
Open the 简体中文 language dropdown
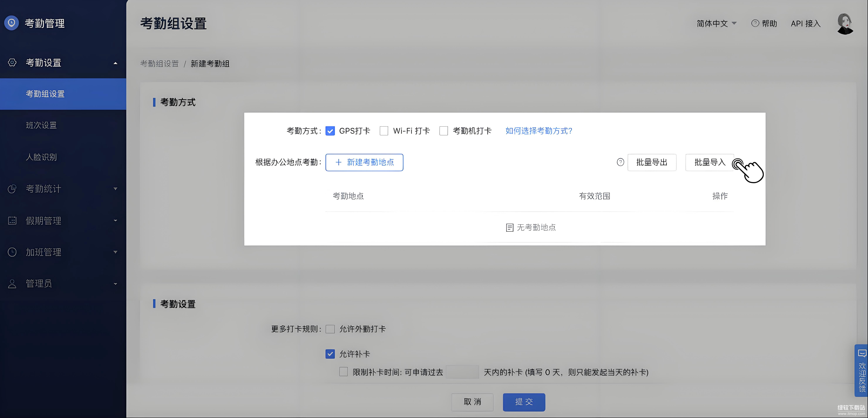coord(717,23)
